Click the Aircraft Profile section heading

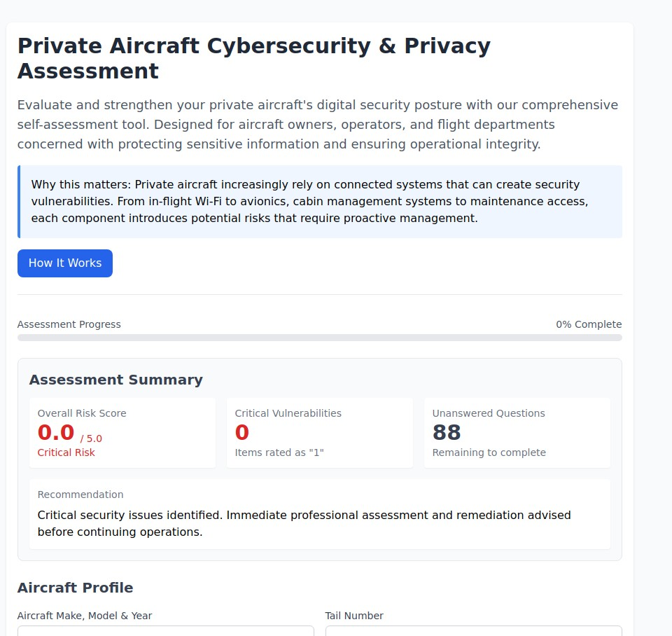click(x=76, y=588)
